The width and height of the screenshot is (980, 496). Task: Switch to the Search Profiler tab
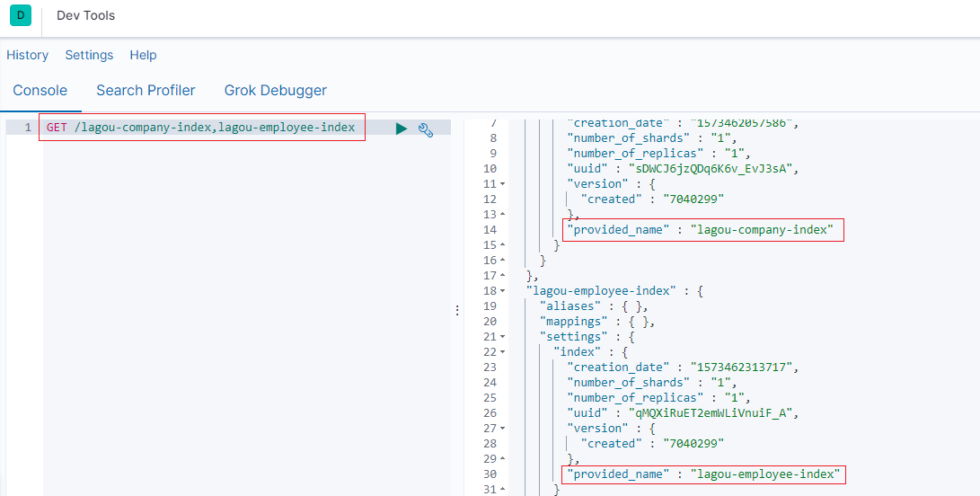[x=146, y=90]
